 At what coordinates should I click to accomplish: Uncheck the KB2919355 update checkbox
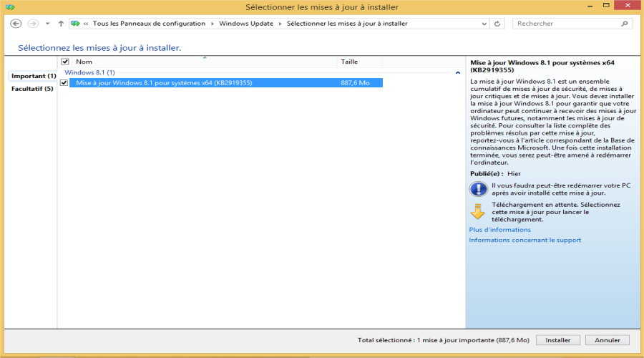[x=64, y=82]
